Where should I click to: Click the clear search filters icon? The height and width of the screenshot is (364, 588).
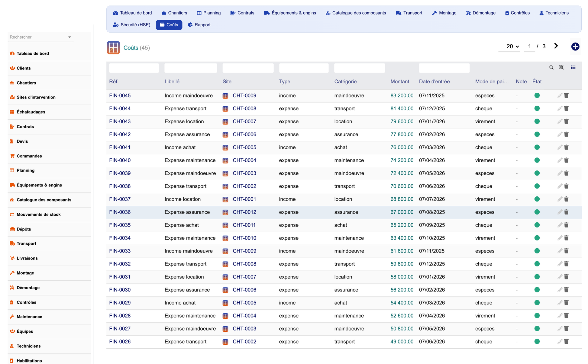pyautogui.click(x=561, y=67)
